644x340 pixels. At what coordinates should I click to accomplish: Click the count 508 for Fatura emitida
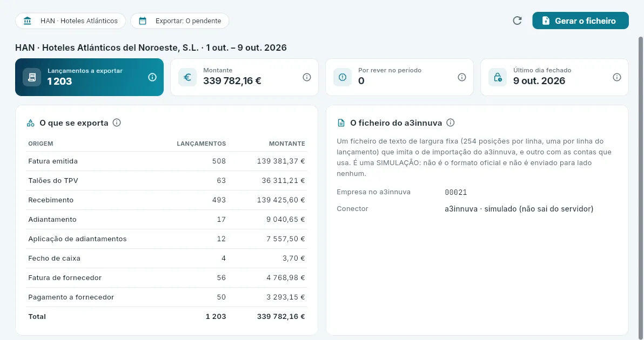point(219,161)
